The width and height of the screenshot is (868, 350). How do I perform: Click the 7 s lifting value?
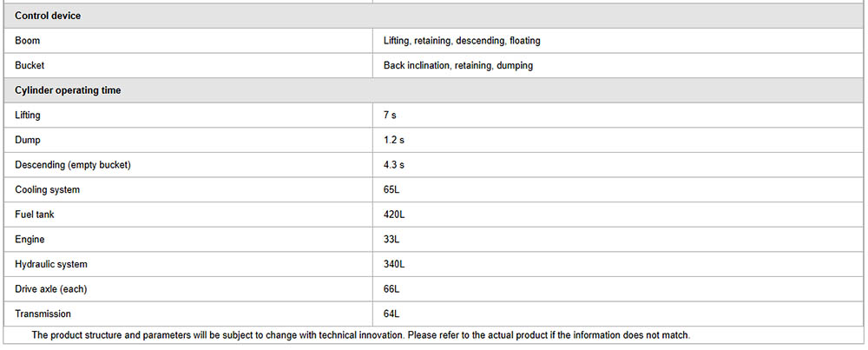point(390,115)
